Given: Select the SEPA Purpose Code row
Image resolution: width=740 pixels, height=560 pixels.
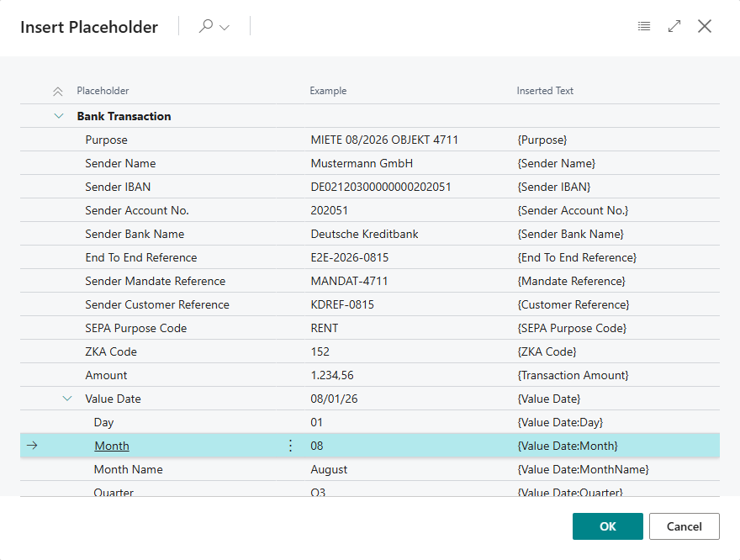Looking at the screenshot, I should [x=369, y=329].
